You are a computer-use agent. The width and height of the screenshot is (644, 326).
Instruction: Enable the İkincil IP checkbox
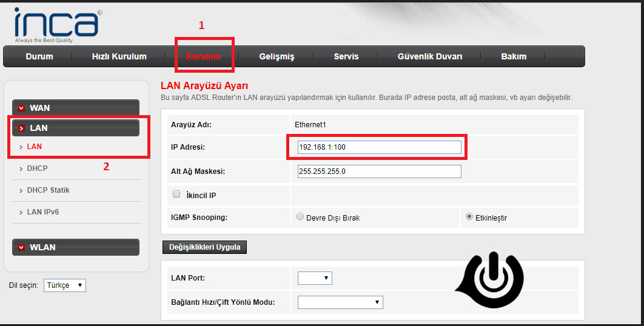(177, 195)
